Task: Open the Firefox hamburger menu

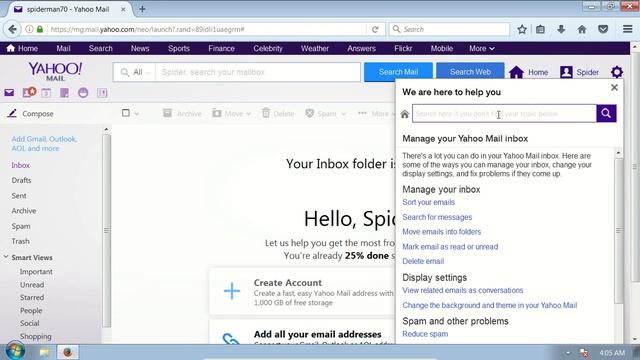Action: click(628, 29)
